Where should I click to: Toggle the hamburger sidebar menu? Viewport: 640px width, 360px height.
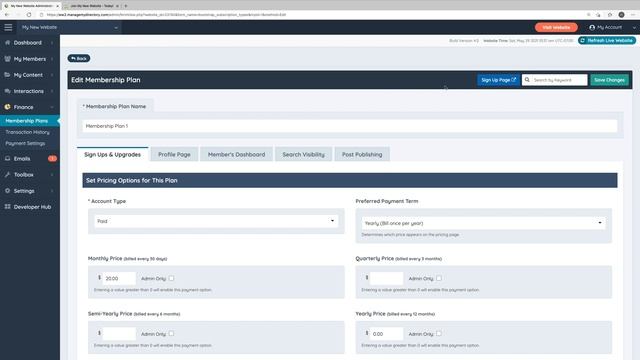coord(8,27)
